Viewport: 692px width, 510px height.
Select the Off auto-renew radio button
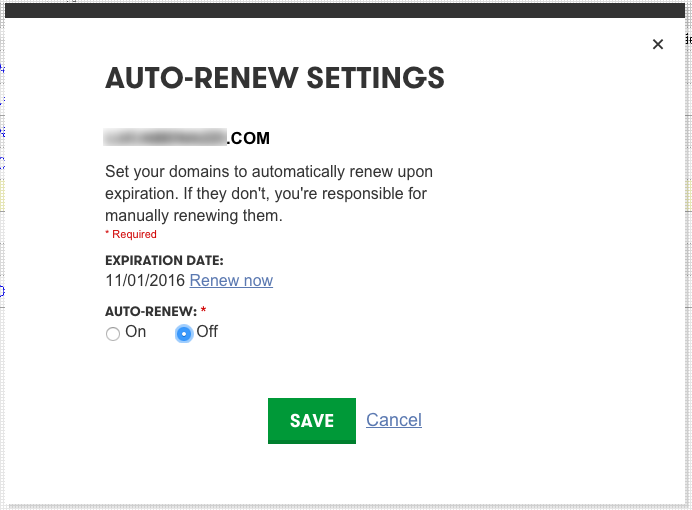[184, 334]
